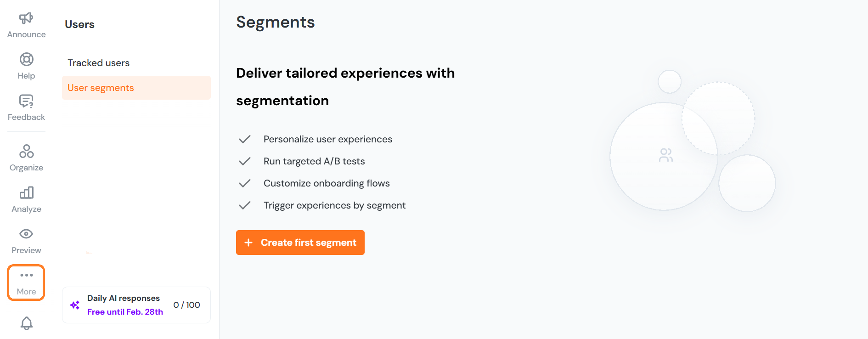Click checkmark beside Customize onboarding flows

pos(245,183)
